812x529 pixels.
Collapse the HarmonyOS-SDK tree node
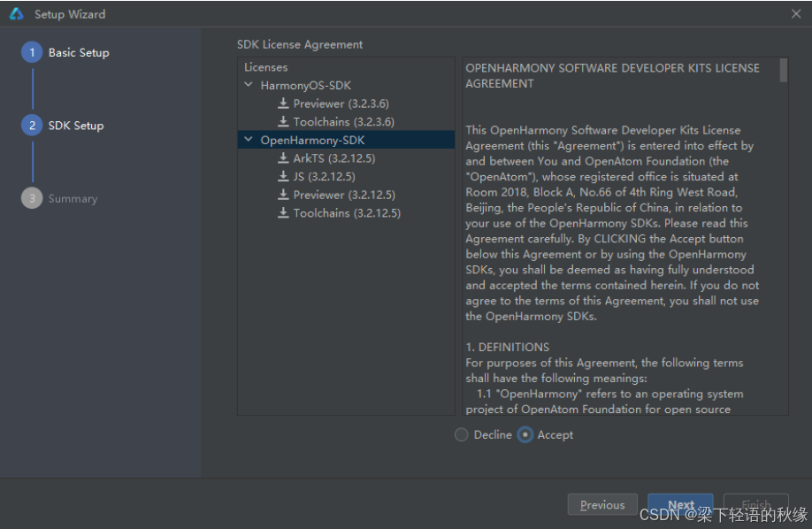pyautogui.click(x=249, y=84)
